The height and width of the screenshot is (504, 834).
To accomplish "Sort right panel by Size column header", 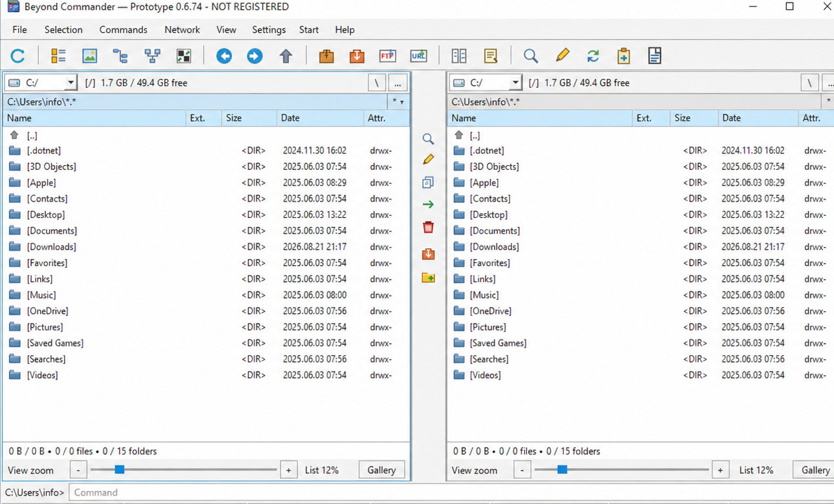I will click(x=694, y=118).
